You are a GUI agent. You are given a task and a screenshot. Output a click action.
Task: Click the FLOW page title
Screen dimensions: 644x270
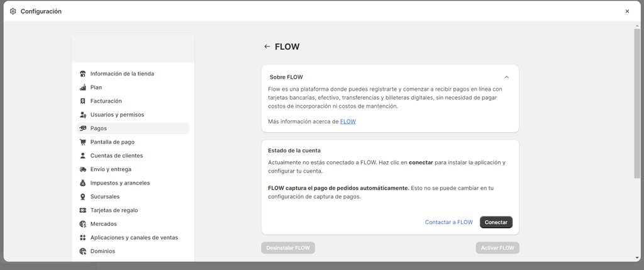tap(287, 47)
